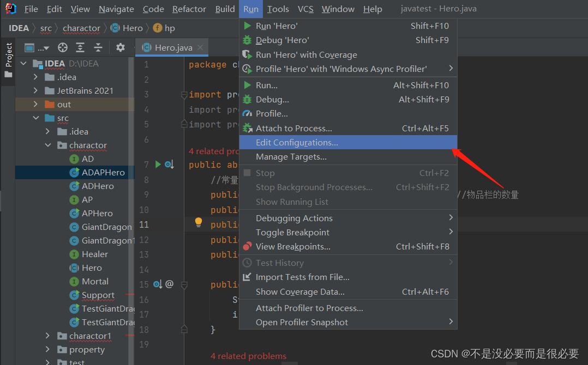
Task: Click the yellow light bulb on line 11
Action: click(x=199, y=222)
